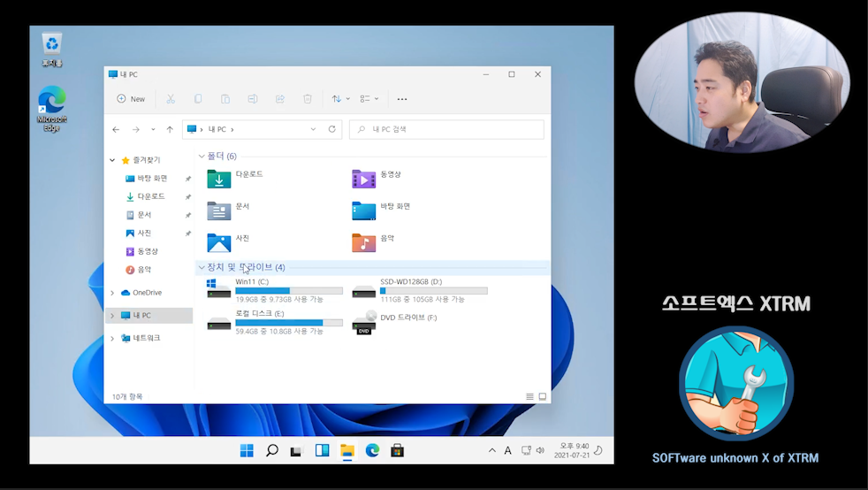
Task: Go back using the left arrow
Action: point(116,129)
